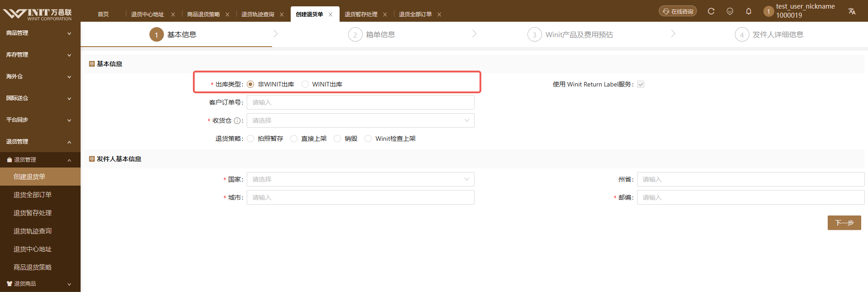The image size is (868, 292).
Task: Switch to 首页 tab
Action: point(103,14)
